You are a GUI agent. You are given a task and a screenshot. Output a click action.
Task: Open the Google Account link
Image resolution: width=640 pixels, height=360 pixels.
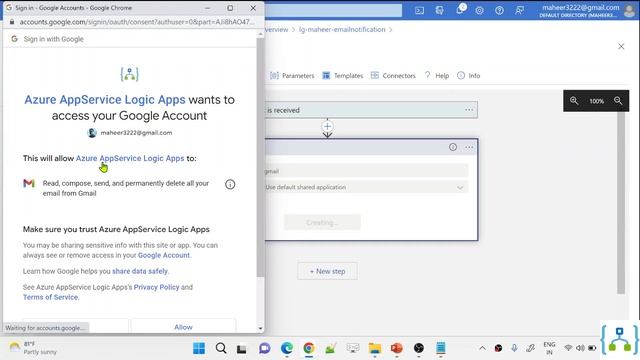tap(164, 255)
